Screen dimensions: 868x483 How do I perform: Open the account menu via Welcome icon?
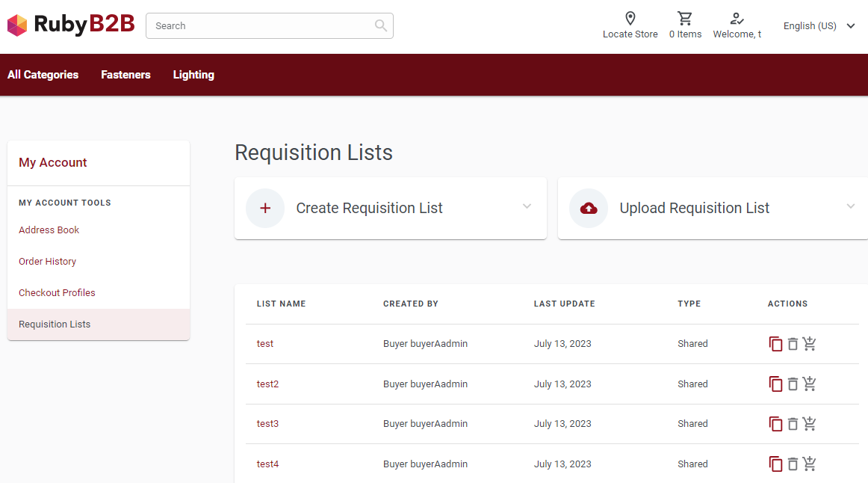pyautogui.click(x=736, y=19)
